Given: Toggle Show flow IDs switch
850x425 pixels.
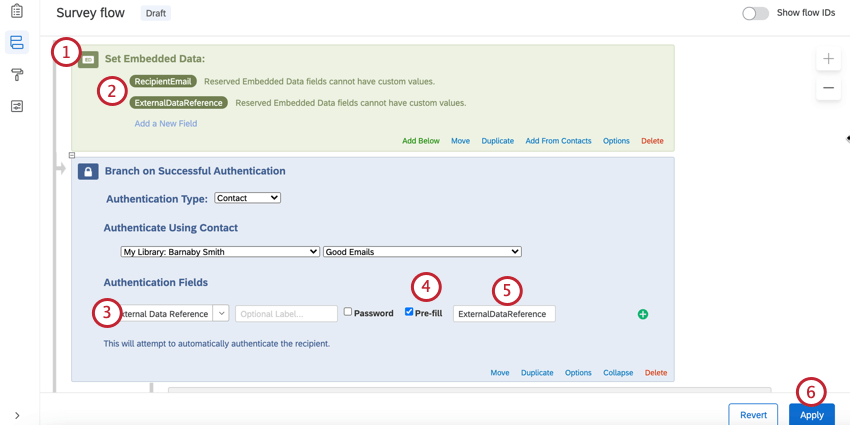Looking at the screenshot, I should [755, 13].
